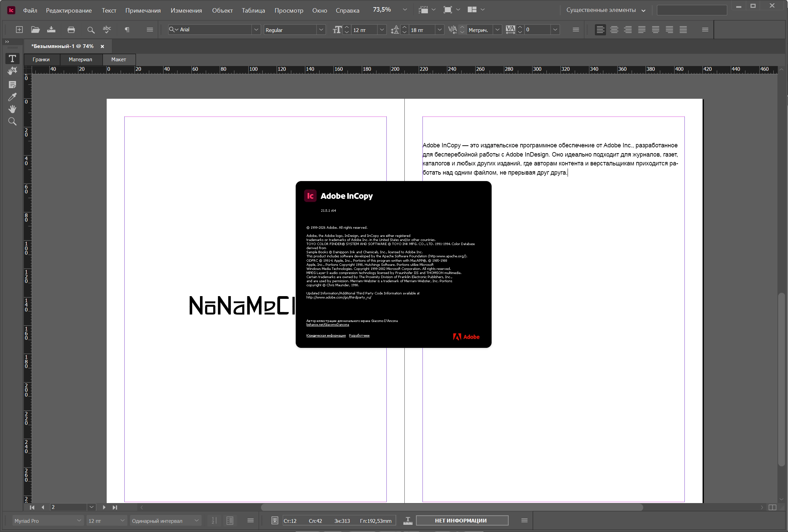Click the split layout view icon at bottom right

pos(773,507)
